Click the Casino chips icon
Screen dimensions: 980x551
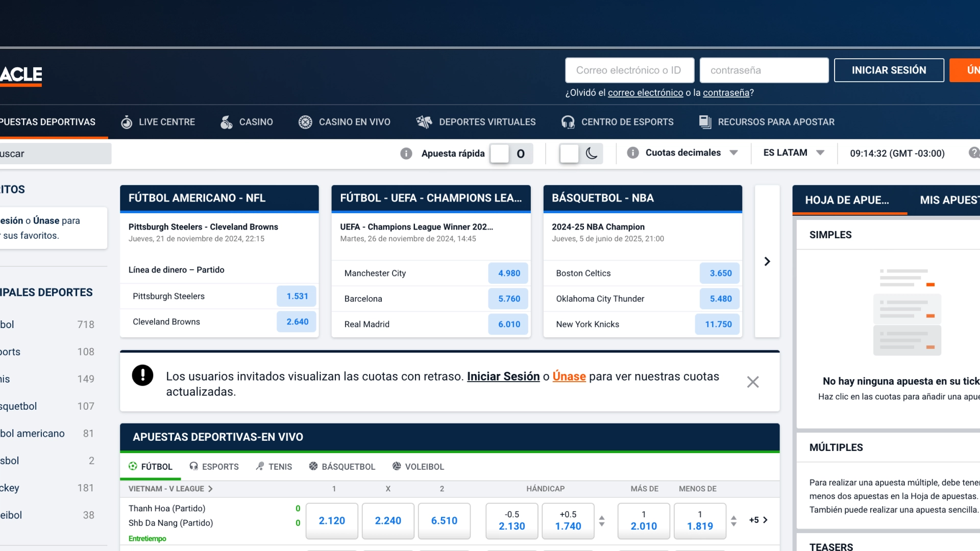226,122
